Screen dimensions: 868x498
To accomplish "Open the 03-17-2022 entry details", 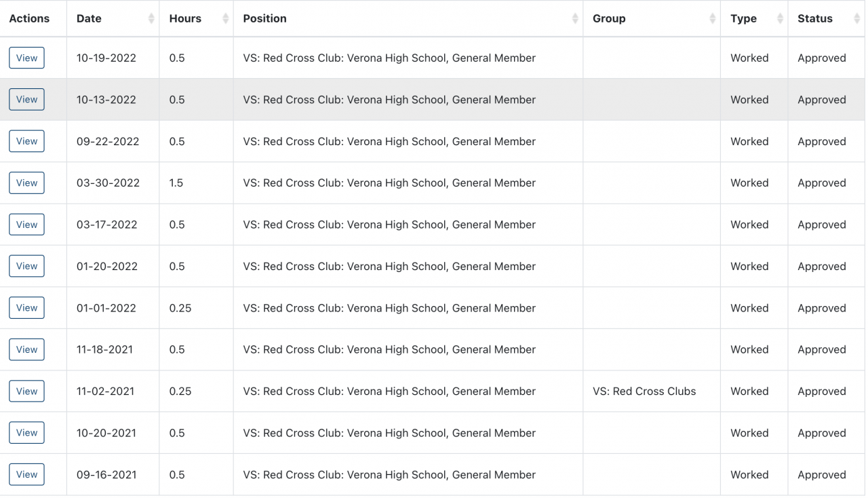I will (26, 225).
